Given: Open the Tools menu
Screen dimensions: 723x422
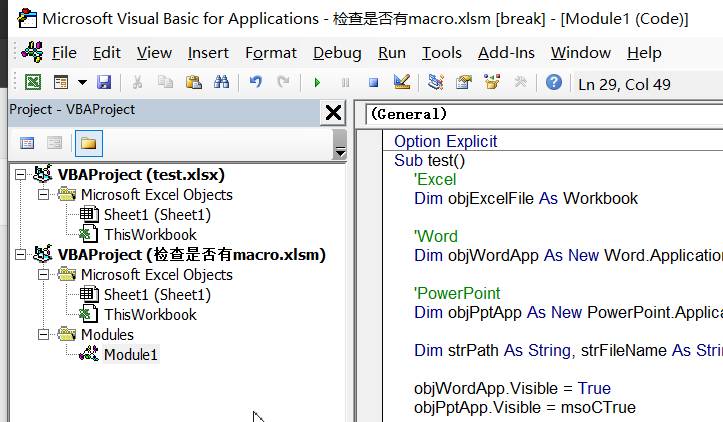Looking at the screenshot, I should 441,53.
